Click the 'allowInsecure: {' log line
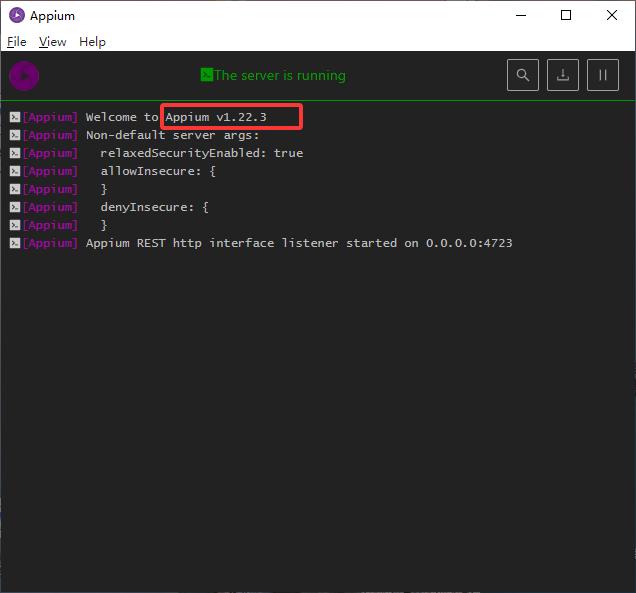Viewport: 636px width, 593px height. [158, 171]
